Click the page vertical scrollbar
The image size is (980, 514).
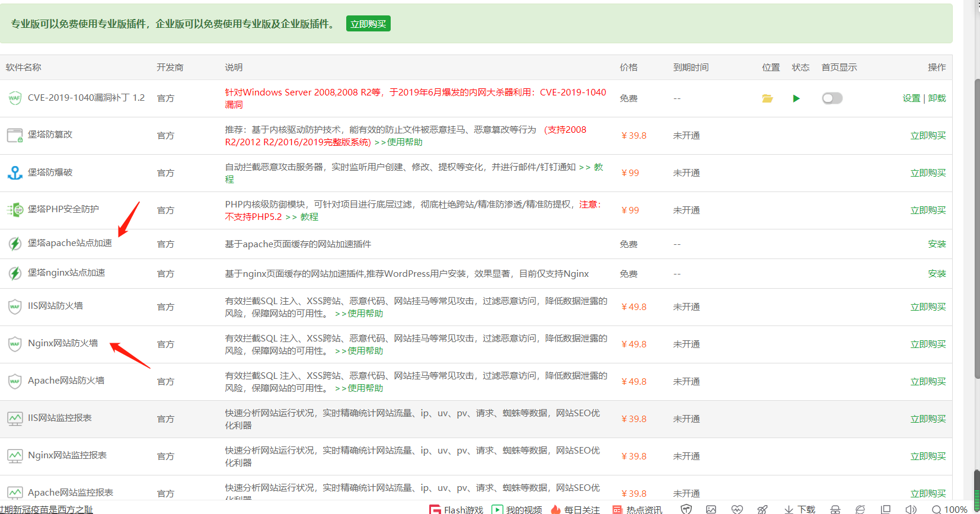click(977, 228)
